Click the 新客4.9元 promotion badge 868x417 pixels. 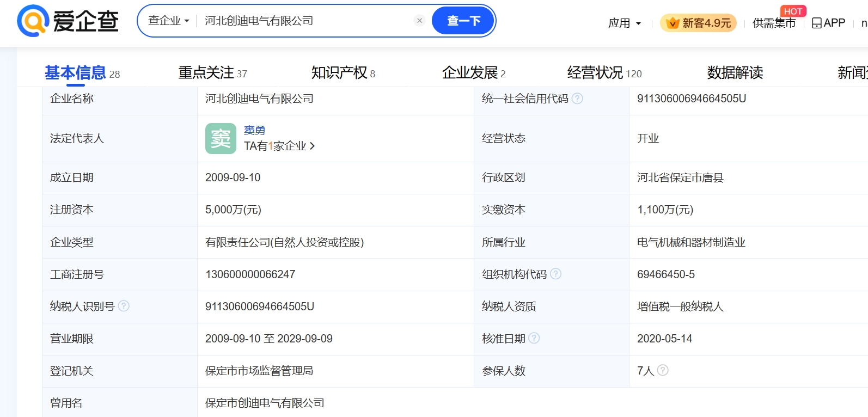coord(698,23)
